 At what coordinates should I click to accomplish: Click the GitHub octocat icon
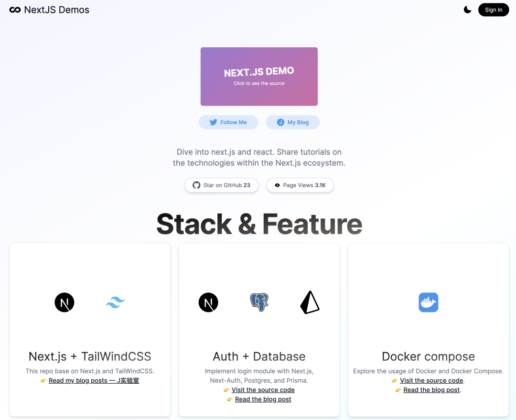tap(196, 185)
